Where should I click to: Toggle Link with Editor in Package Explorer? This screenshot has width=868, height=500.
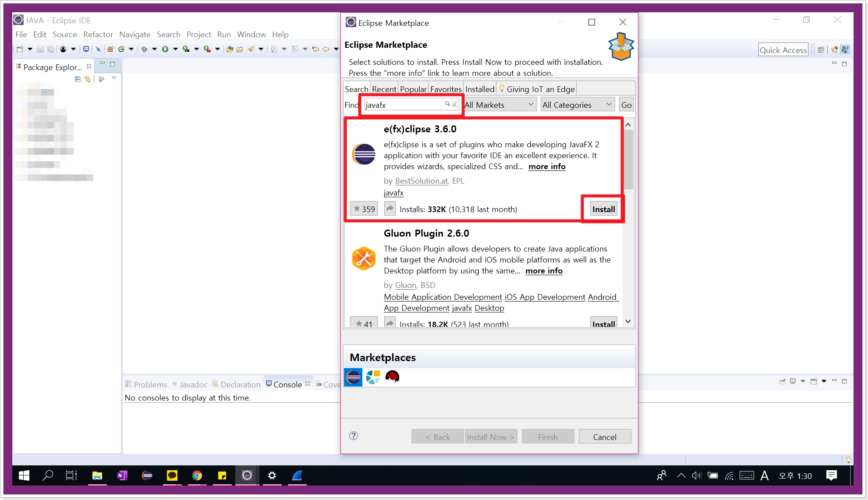[88, 79]
